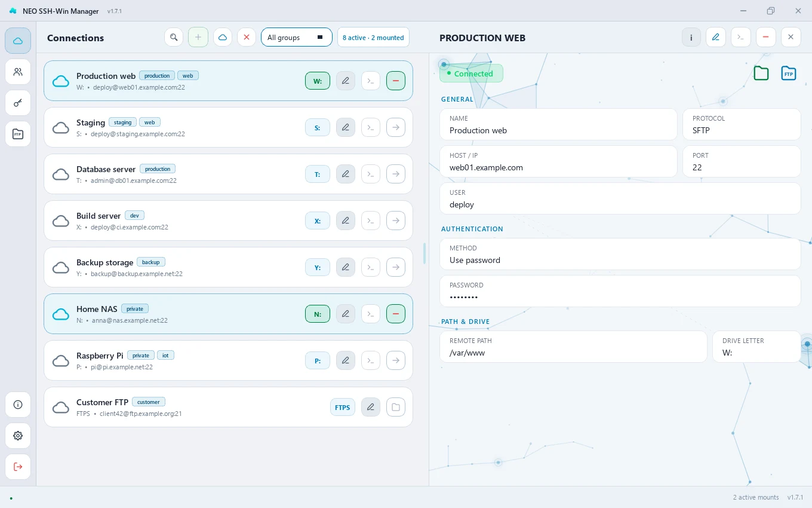Screen dimensions: 812x508
Task: Open settings gear in the sidebar
Action: pos(18,436)
